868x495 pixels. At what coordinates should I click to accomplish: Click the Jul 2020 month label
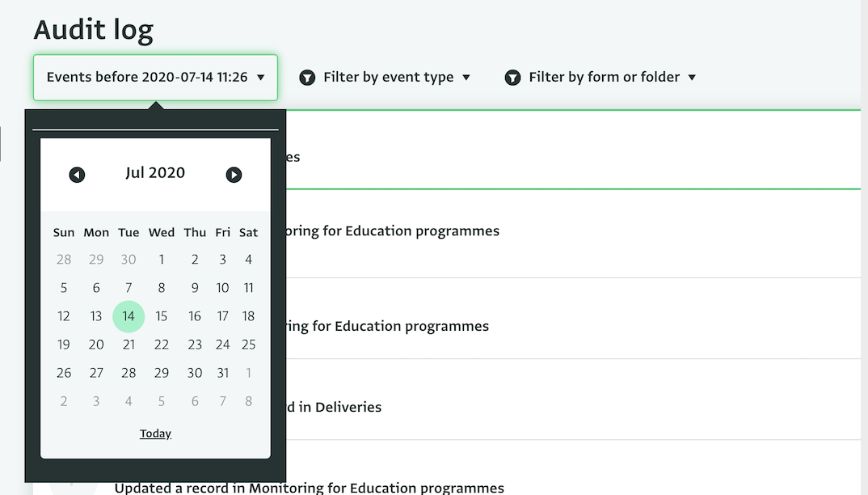[155, 173]
